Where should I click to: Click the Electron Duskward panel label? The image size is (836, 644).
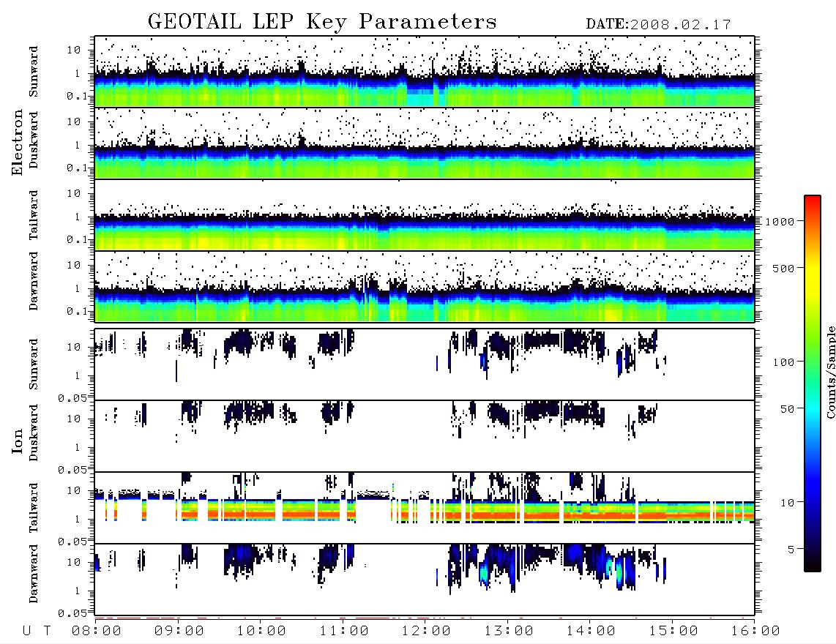pyautogui.click(x=34, y=140)
